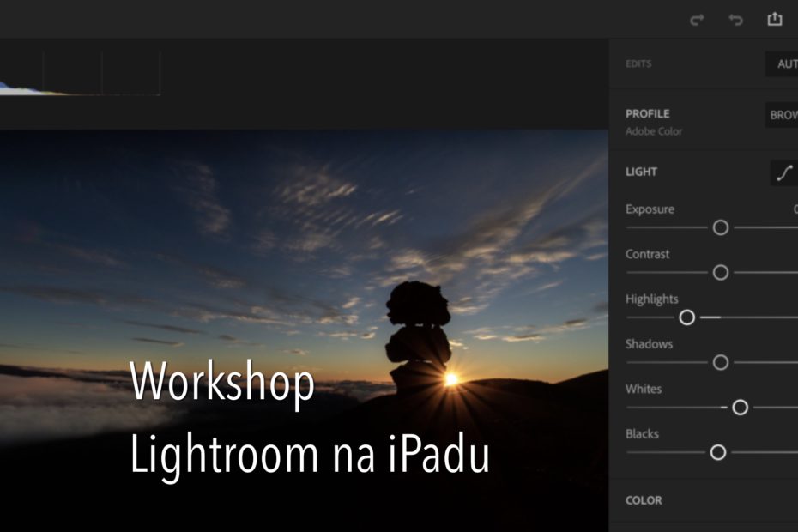This screenshot has height=532, width=798.
Task: Open the share export icon
Action: pos(774,19)
